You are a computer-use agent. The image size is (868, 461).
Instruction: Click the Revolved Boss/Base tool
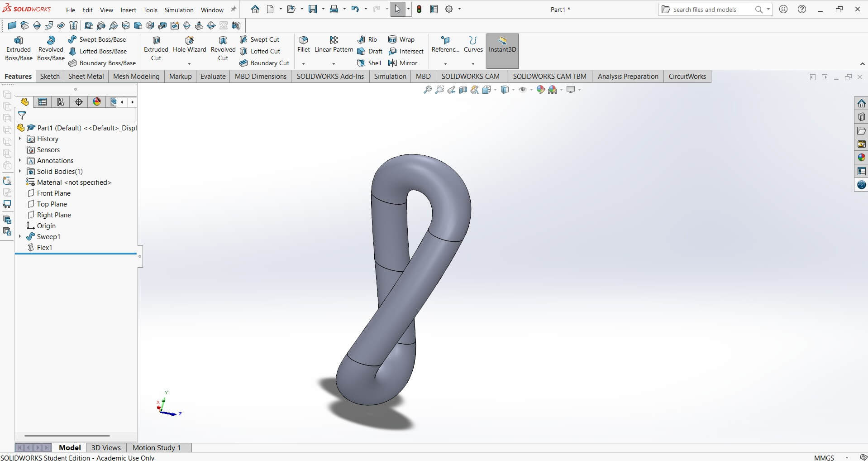pyautogui.click(x=51, y=49)
